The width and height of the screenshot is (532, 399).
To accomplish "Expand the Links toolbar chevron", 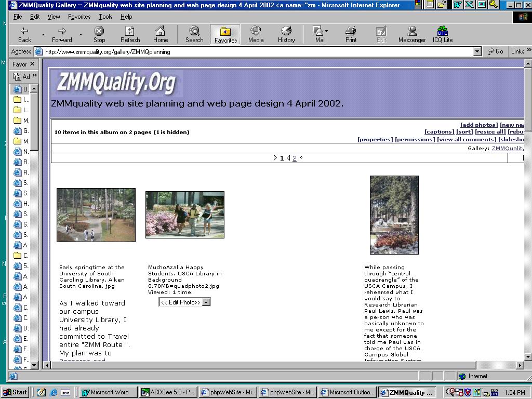I will pos(528,50).
